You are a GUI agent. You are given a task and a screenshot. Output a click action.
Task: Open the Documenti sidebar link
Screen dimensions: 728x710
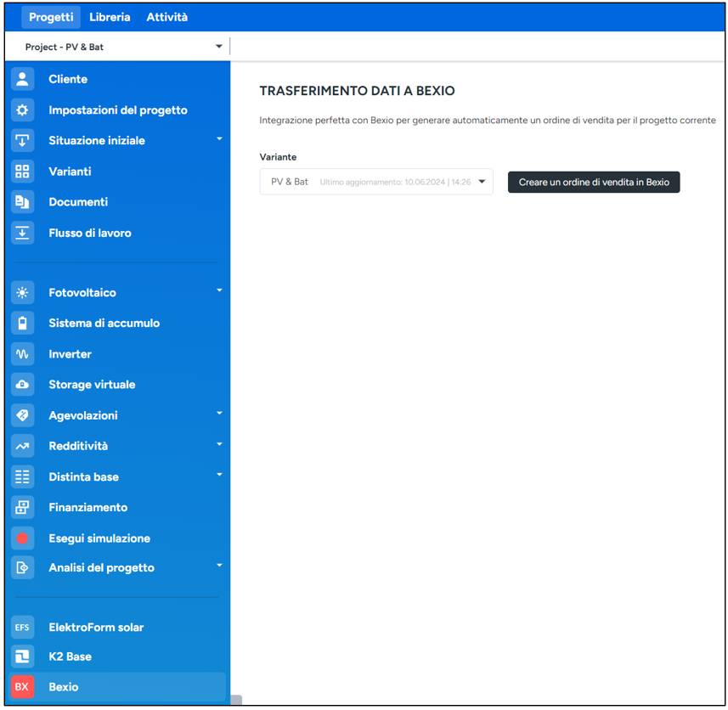(78, 202)
